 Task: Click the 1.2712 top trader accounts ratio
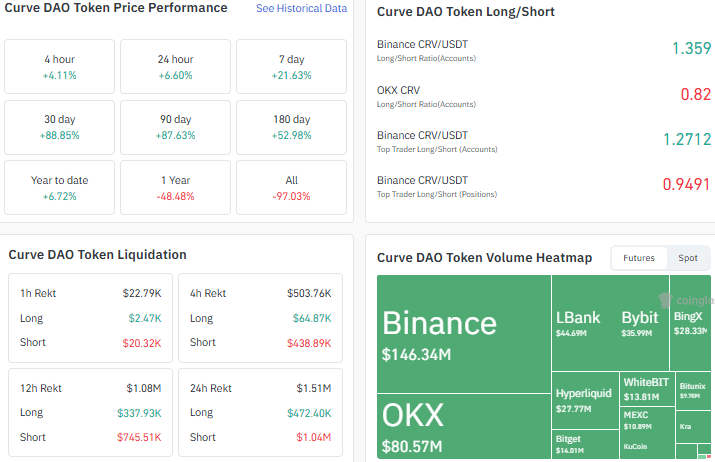[x=687, y=140]
